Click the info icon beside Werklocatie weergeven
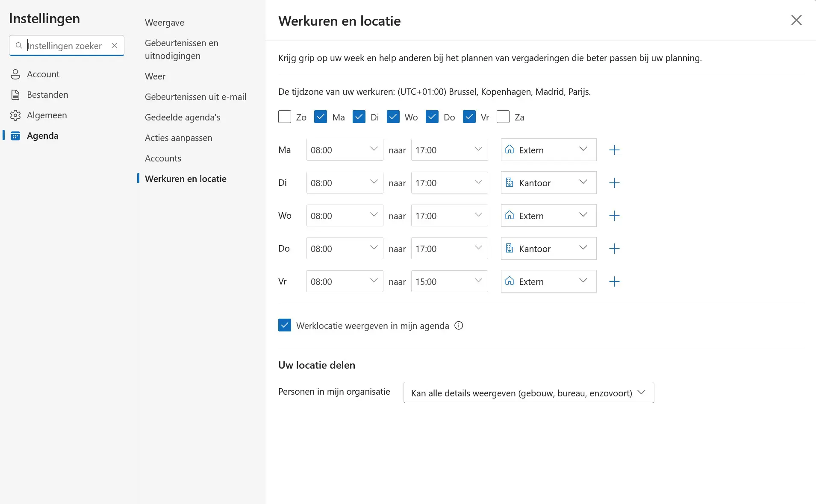This screenshot has width=816, height=504. 459,325
